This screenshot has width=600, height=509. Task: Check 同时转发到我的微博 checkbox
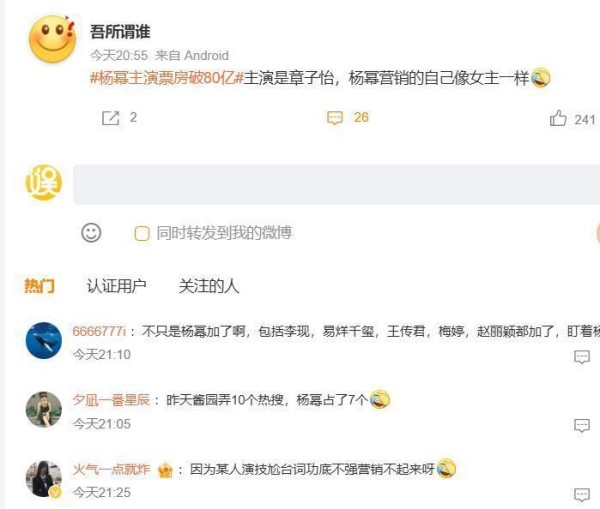click(142, 233)
